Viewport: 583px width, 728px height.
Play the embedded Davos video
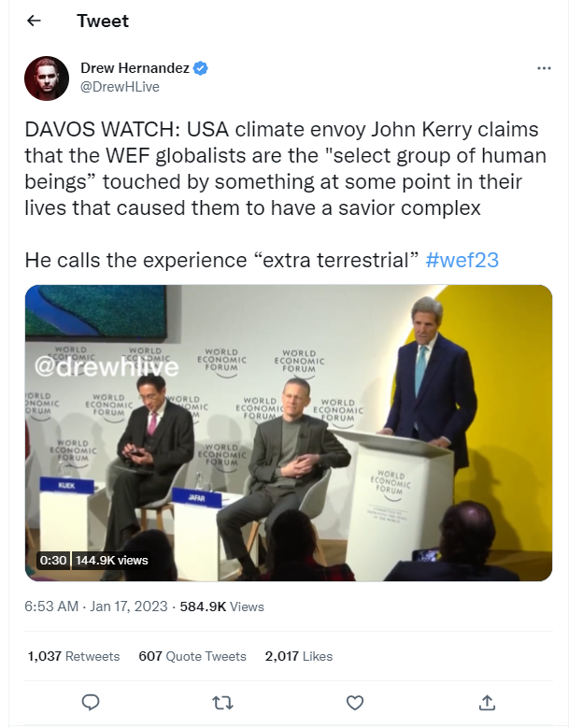(289, 433)
